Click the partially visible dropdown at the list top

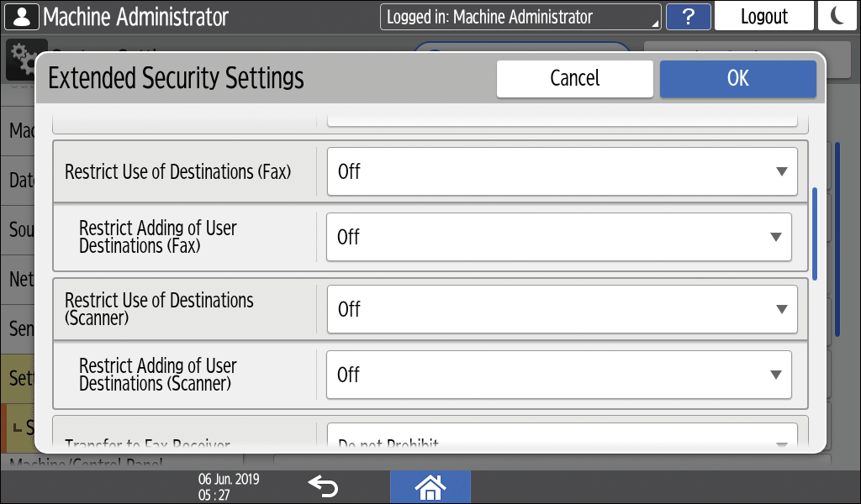(x=562, y=120)
